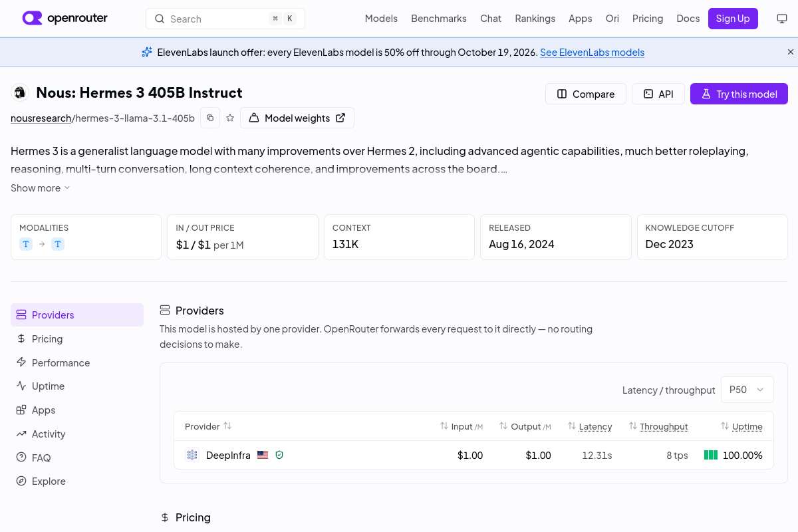Open the Models nav item
This screenshot has height=532, width=798.
pyautogui.click(x=381, y=19)
